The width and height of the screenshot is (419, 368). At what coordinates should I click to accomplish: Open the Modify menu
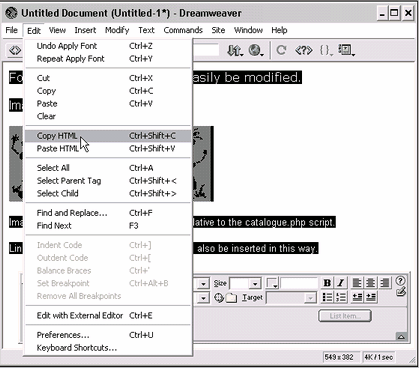coord(117,30)
